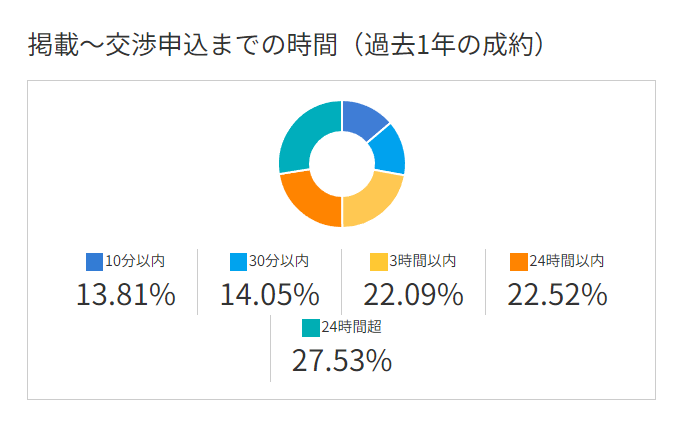This screenshot has height=423, width=683.
Task: Click the light blue square beside 30分以内
Action: tap(238, 261)
